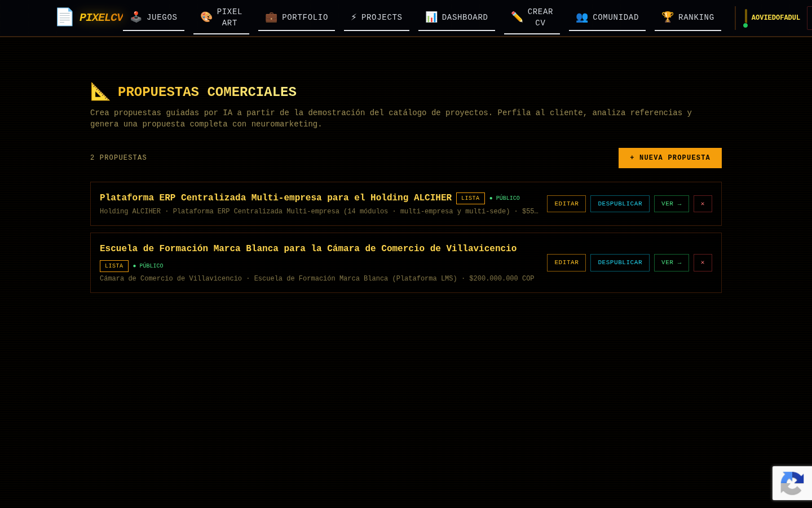Screen dimensions: 812x508
Task: Go to the Pixel Art section
Action: point(221,17)
